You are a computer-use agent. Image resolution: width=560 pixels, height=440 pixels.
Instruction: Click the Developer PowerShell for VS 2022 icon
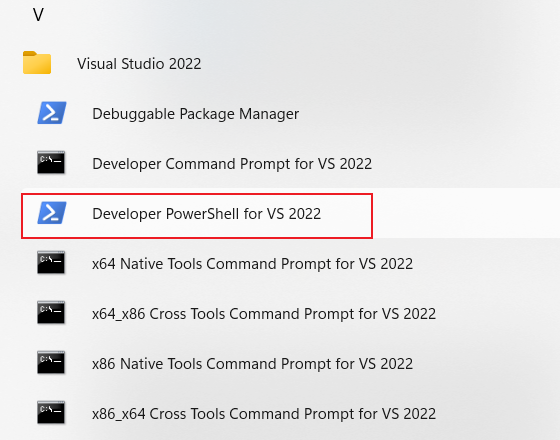point(52,213)
